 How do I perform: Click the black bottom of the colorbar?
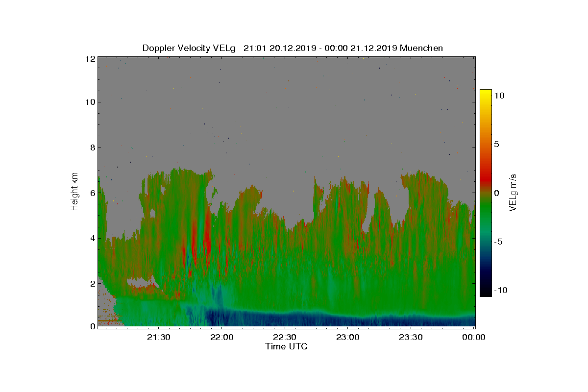point(486,292)
